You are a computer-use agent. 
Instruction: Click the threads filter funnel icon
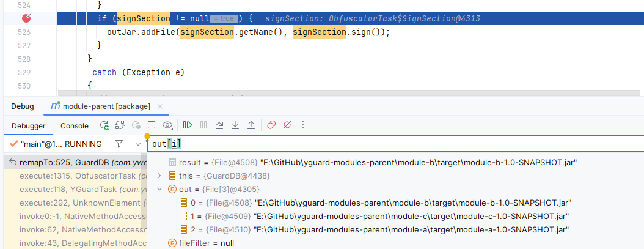point(119,144)
